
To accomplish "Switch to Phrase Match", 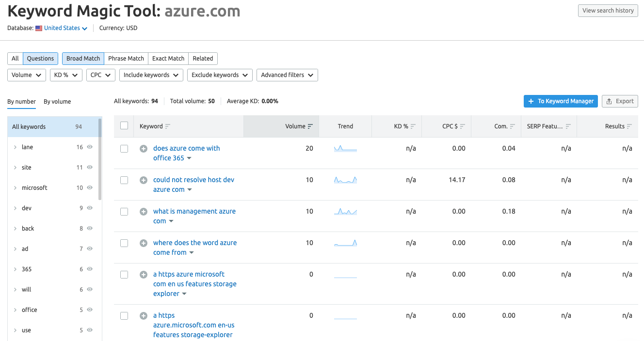I will coord(126,59).
